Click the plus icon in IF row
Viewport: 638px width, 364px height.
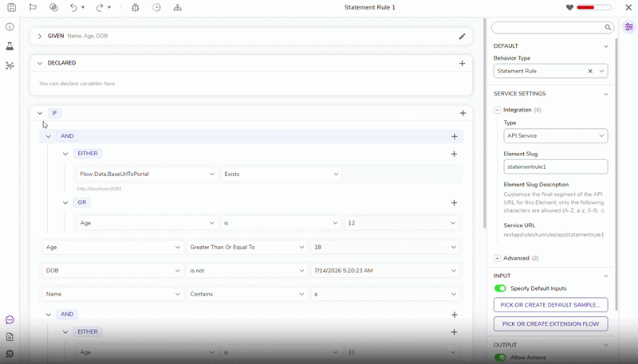pyautogui.click(x=463, y=113)
